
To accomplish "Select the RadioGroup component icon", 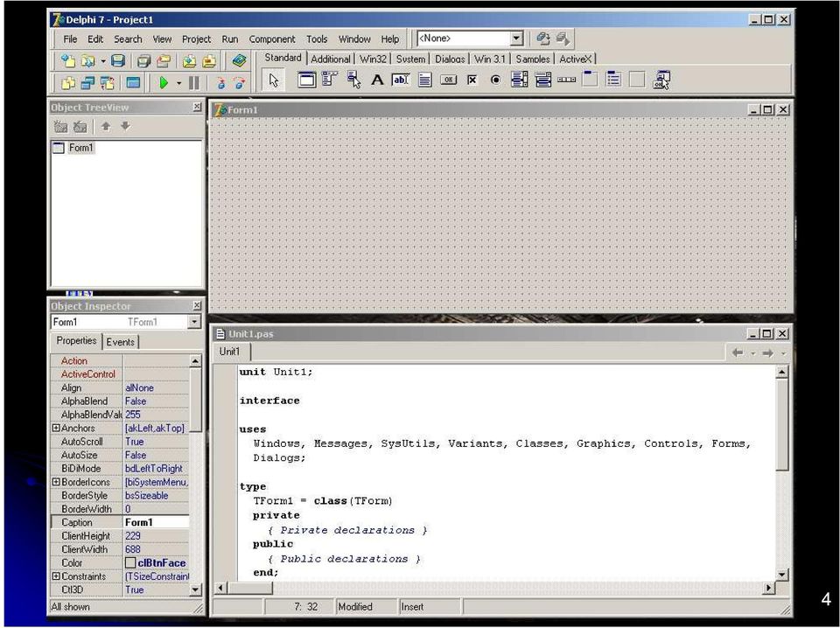I will click(x=613, y=80).
